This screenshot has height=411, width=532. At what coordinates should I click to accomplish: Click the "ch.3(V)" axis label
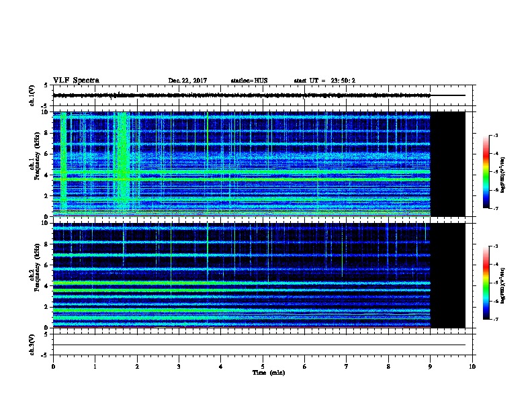[x=32, y=345]
